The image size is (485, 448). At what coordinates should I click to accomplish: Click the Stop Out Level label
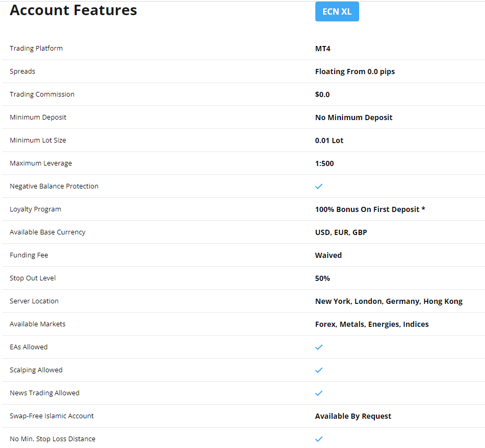click(32, 278)
